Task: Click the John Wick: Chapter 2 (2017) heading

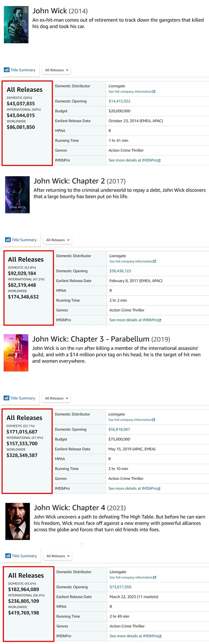Action: click(x=80, y=181)
